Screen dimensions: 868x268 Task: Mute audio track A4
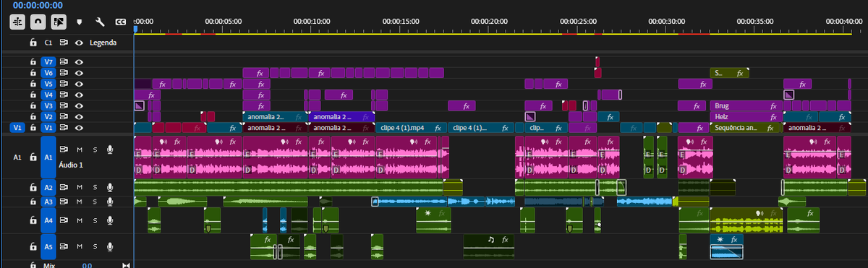coord(80,220)
